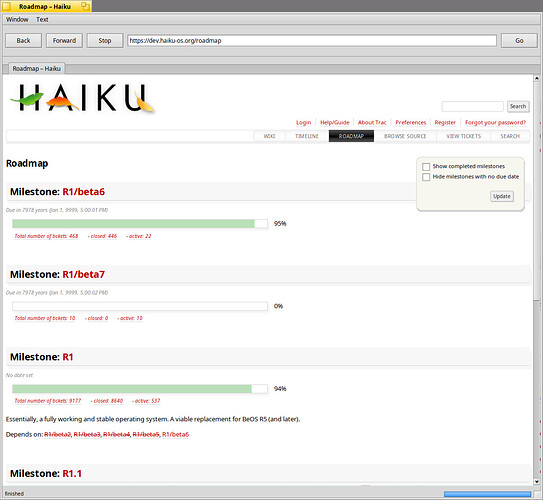Open the Text menu
Image resolution: width=543 pixels, height=500 pixels.
(42, 19)
